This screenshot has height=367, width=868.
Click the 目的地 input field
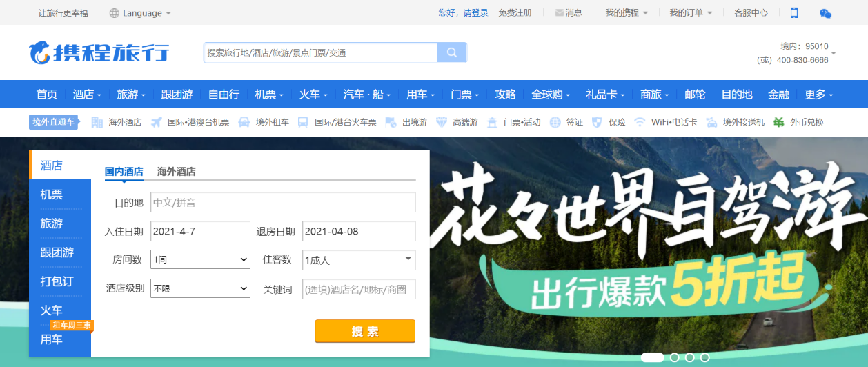[x=283, y=202]
